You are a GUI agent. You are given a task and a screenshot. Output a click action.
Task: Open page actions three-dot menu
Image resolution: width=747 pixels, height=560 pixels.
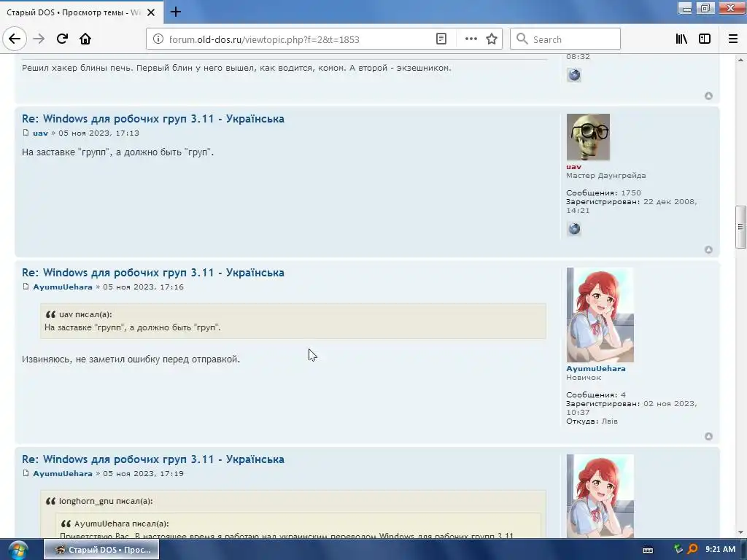click(471, 39)
